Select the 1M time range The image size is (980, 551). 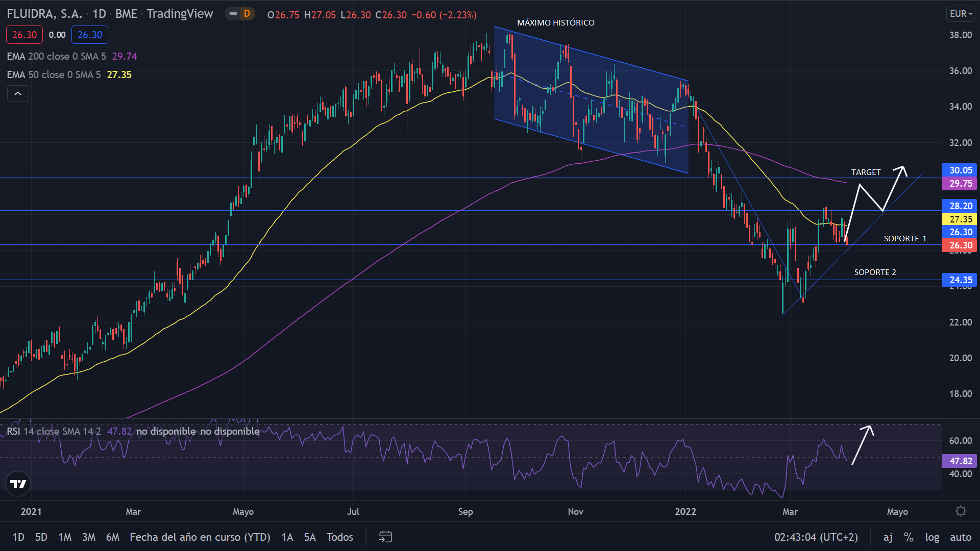[65, 537]
